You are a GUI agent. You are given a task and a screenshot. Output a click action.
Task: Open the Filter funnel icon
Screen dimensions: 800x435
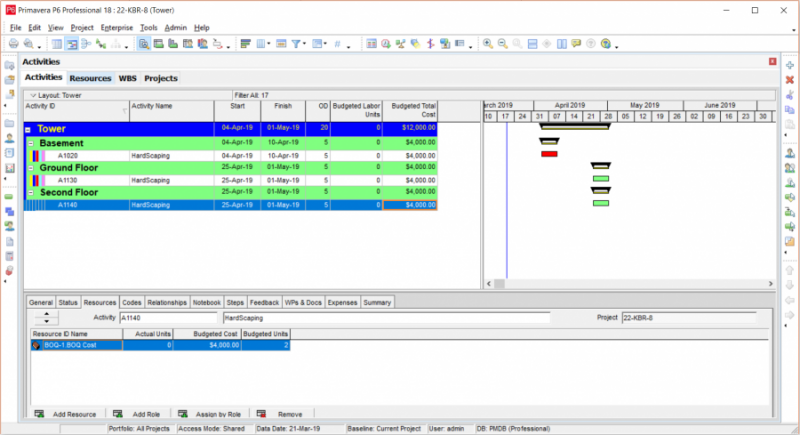[295, 44]
